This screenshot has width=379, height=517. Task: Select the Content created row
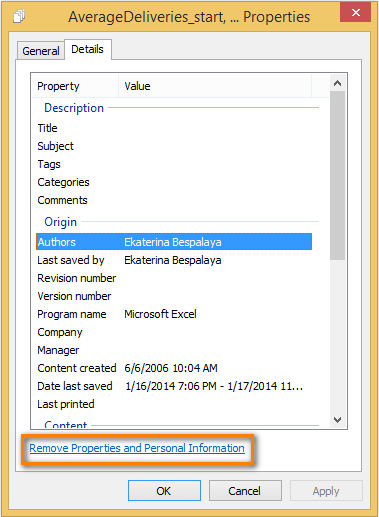(x=174, y=368)
